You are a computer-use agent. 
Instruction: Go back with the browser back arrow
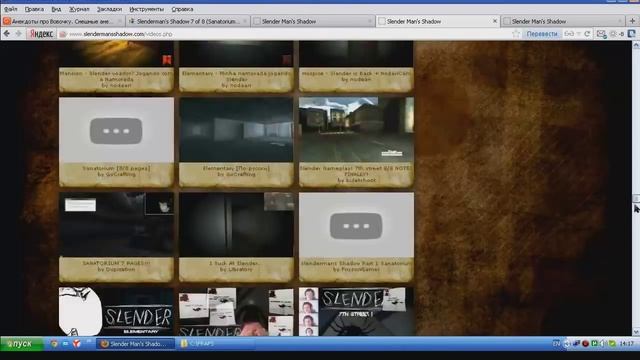click(x=7, y=34)
